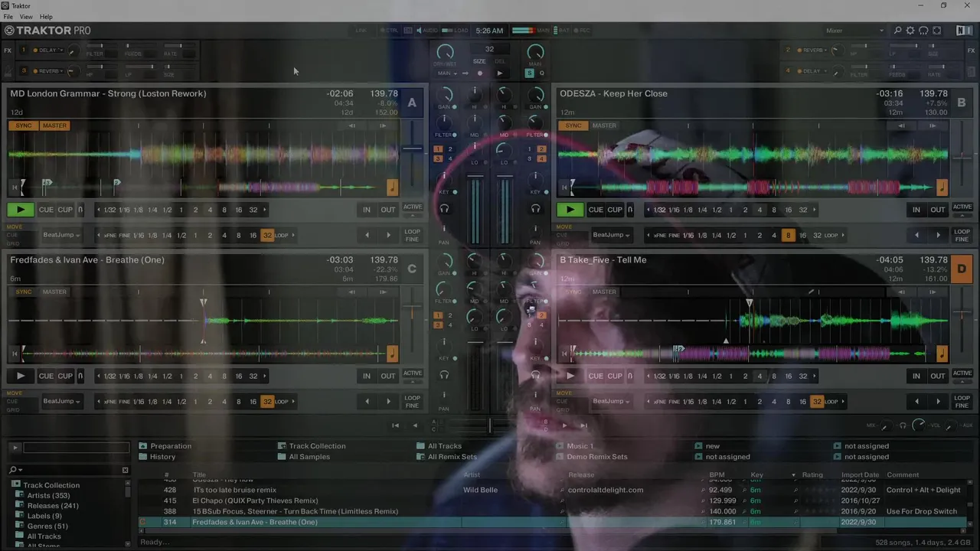Play deck C
Image resolution: width=980 pixels, height=551 pixels.
click(x=21, y=376)
